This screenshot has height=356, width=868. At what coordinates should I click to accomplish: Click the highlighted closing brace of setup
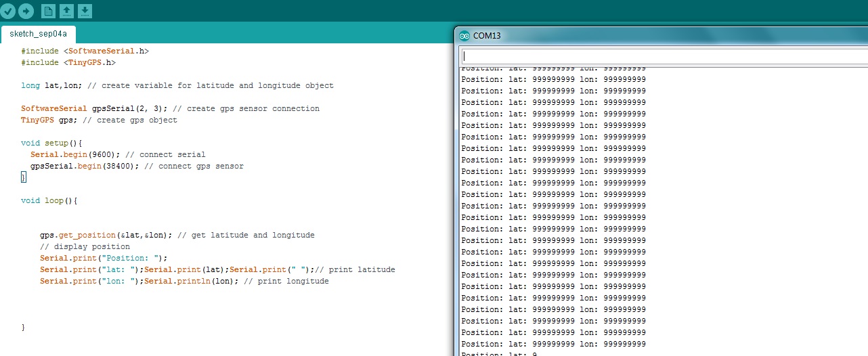tap(23, 177)
